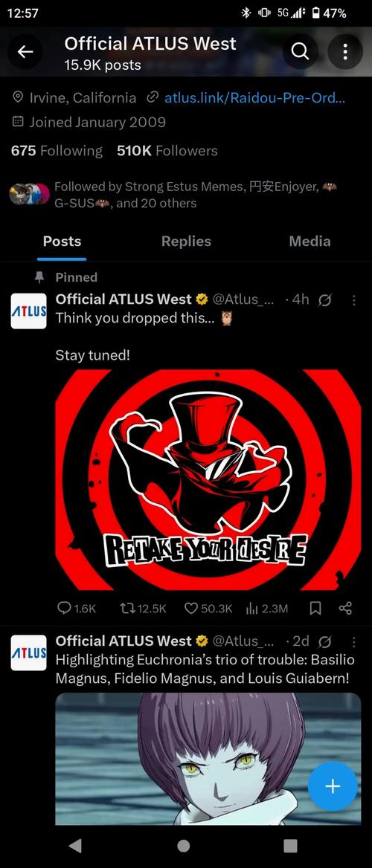Screen dimensions: 372x868
Task: Open the Euchronia post's three-dot menu
Action: (x=353, y=641)
